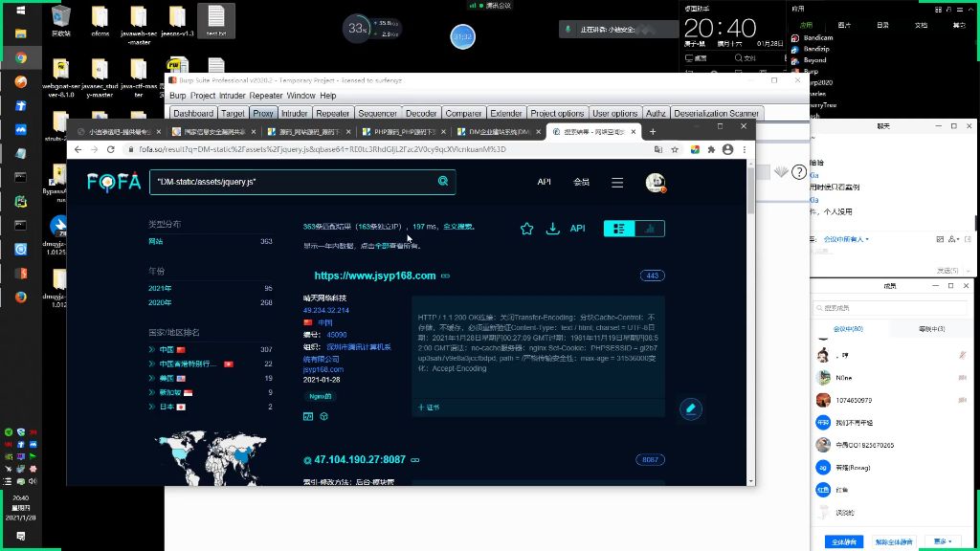Screen dimensions: 980x551
Task: Click the member search field
Action: pyautogui.click(x=890, y=307)
